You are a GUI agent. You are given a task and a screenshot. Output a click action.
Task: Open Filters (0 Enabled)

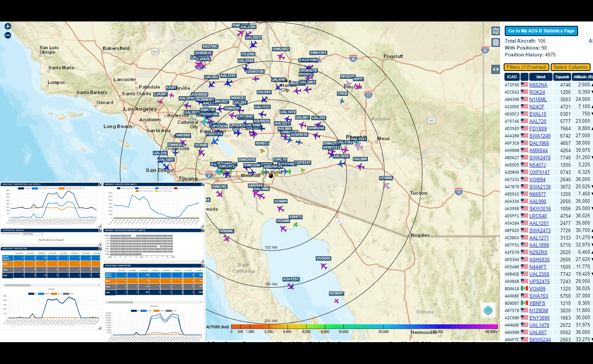coord(526,67)
